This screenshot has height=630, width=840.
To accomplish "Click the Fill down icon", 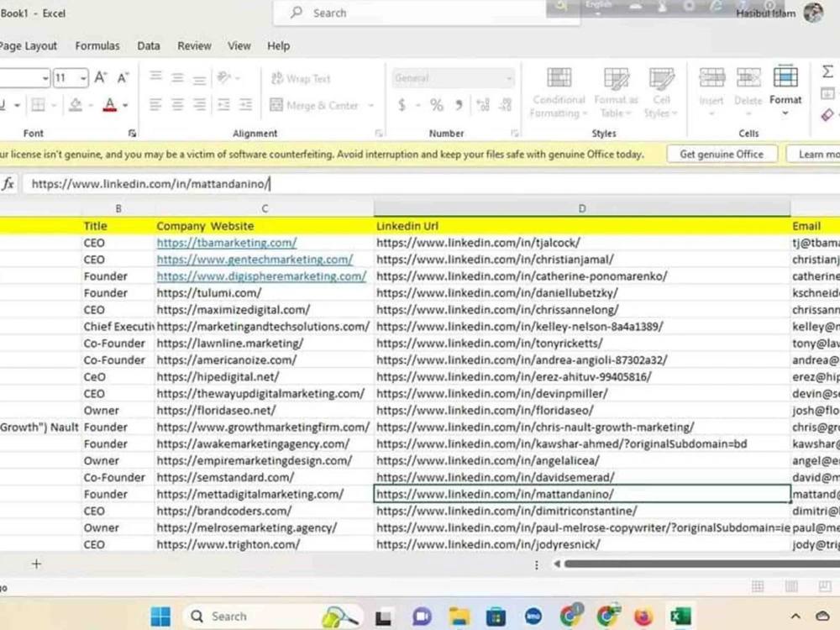I will tap(827, 93).
